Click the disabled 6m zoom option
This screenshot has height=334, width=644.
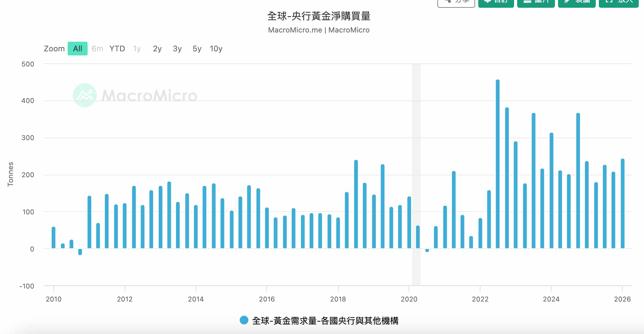pos(97,49)
